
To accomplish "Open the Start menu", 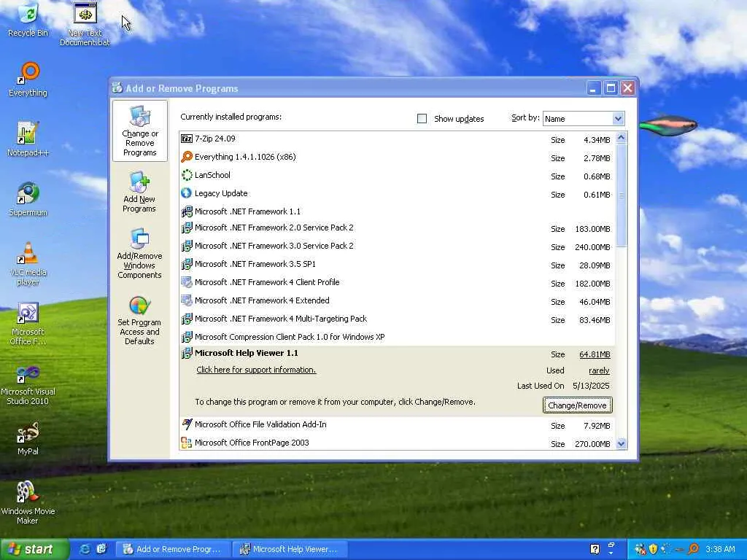I will click(34, 549).
